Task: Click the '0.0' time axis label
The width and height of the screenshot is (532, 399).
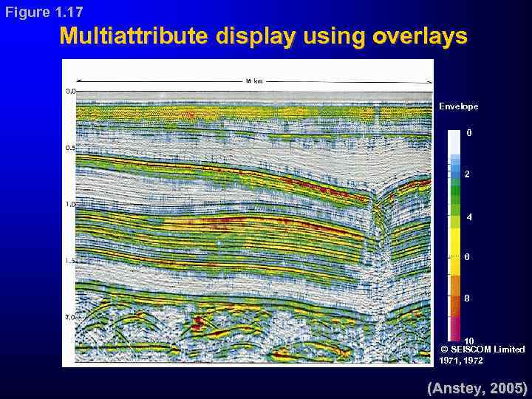Action: point(71,92)
